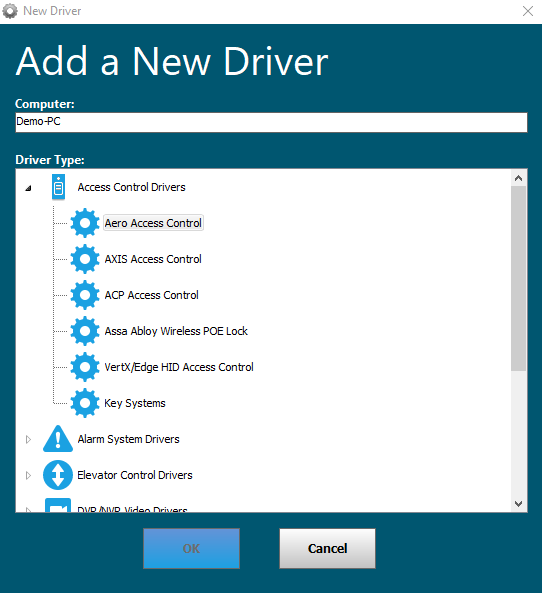Select Key Systems driver
Image resolution: width=542 pixels, height=593 pixels.
coord(135,403)
